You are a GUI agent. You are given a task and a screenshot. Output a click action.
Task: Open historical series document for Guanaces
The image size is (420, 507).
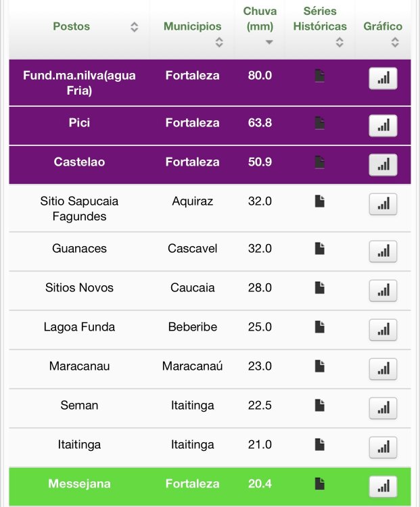(x=320, y=249)
